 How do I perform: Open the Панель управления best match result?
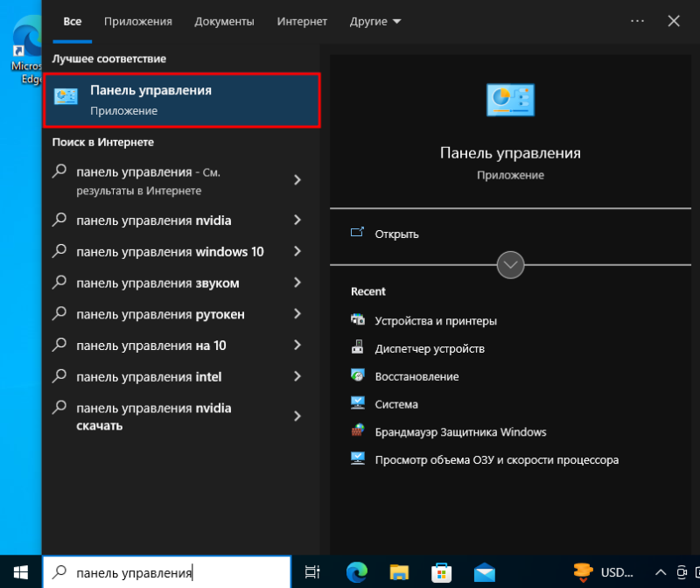pos(182,101)
